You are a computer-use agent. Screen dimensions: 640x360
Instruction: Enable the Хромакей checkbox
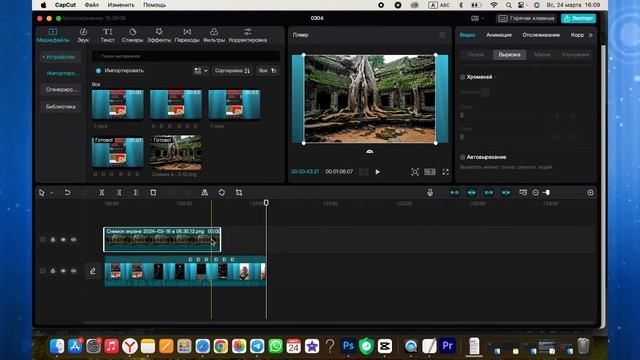click(462, 77)
